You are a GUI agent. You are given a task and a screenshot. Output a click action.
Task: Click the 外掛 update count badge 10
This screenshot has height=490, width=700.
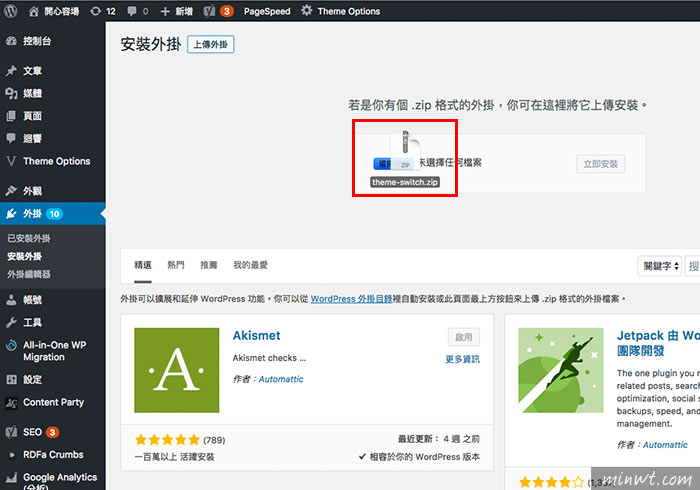(54, 214)
